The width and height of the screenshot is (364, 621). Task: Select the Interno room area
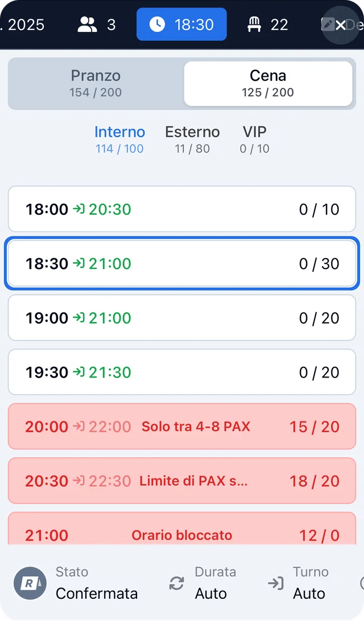[x=119, y=139]
